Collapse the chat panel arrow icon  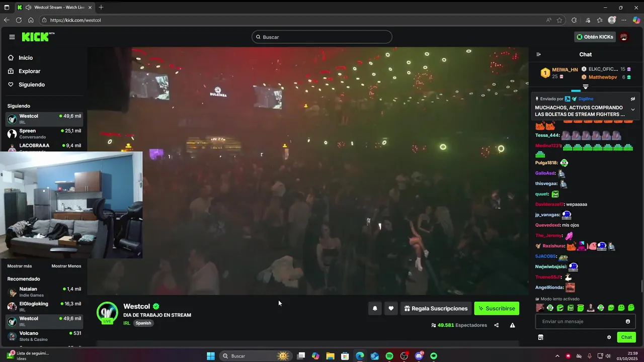coord(538,54)
